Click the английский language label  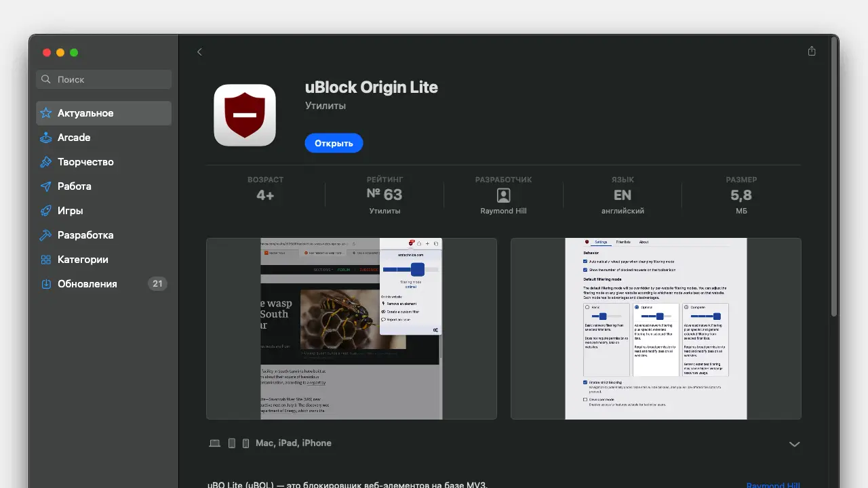click(623, 211)
